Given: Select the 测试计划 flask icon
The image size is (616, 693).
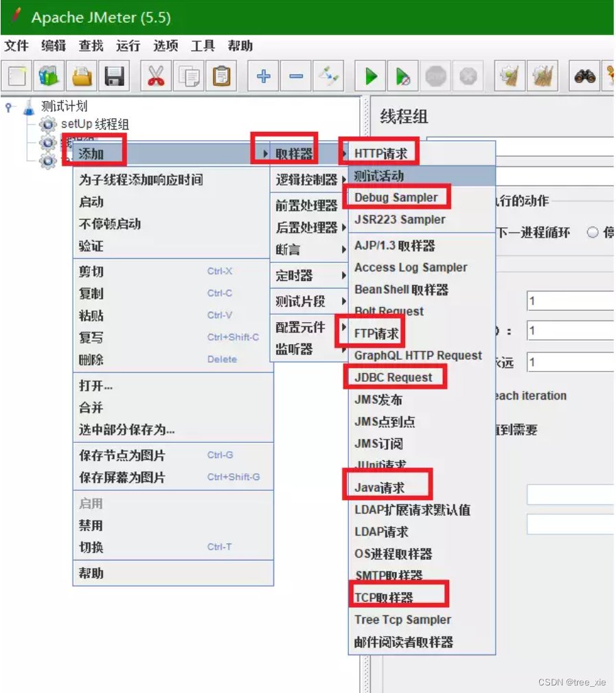Looking at the screenshot, I should pos(29,106).
